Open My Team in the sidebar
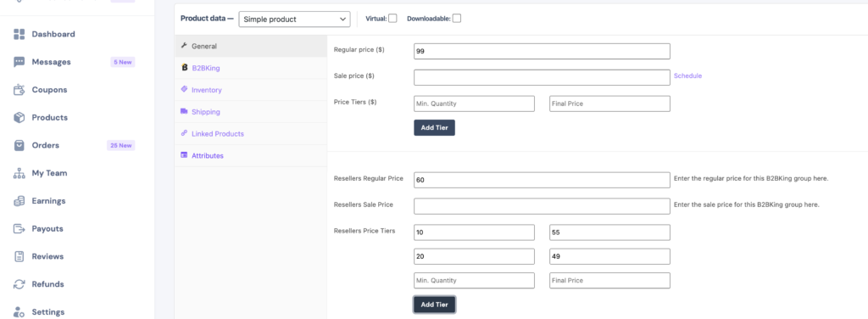 coord(49,173)
